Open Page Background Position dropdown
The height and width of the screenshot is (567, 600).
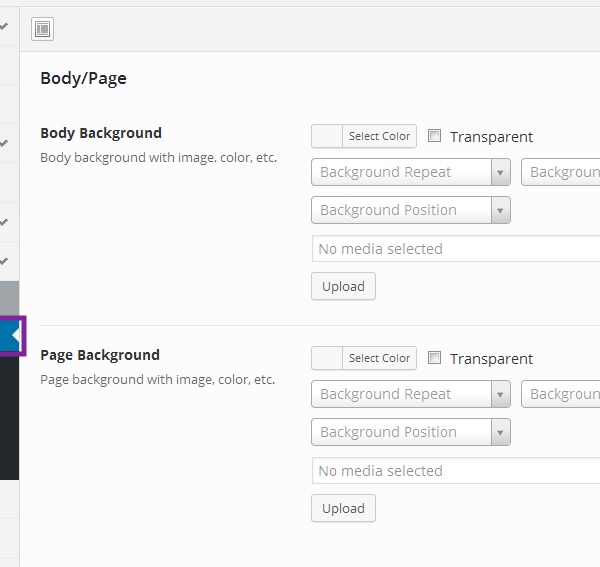(411, 432)
